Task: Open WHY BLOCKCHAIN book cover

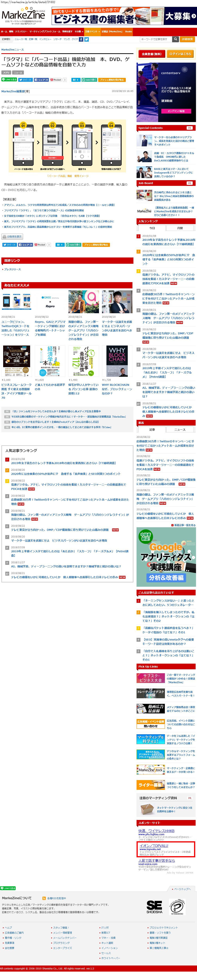Action: 117,361
